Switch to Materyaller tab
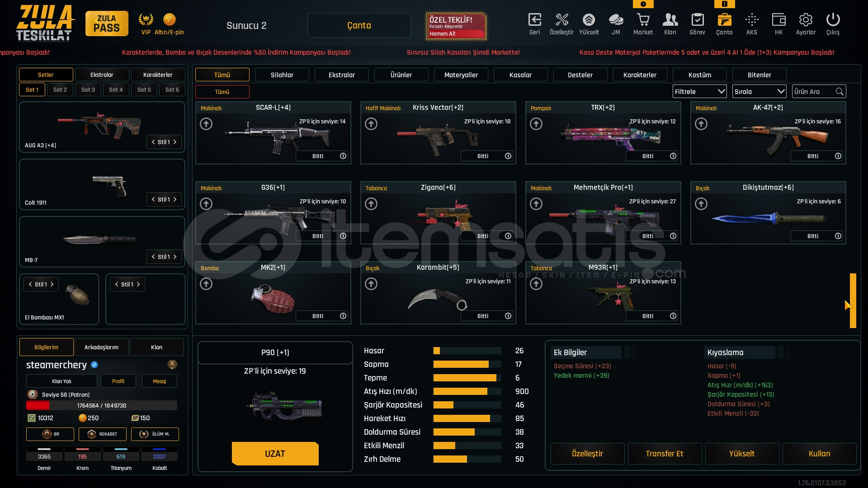The width and height of the screenshot is (868, 488). pyautogui.click(x=461, y=75)
